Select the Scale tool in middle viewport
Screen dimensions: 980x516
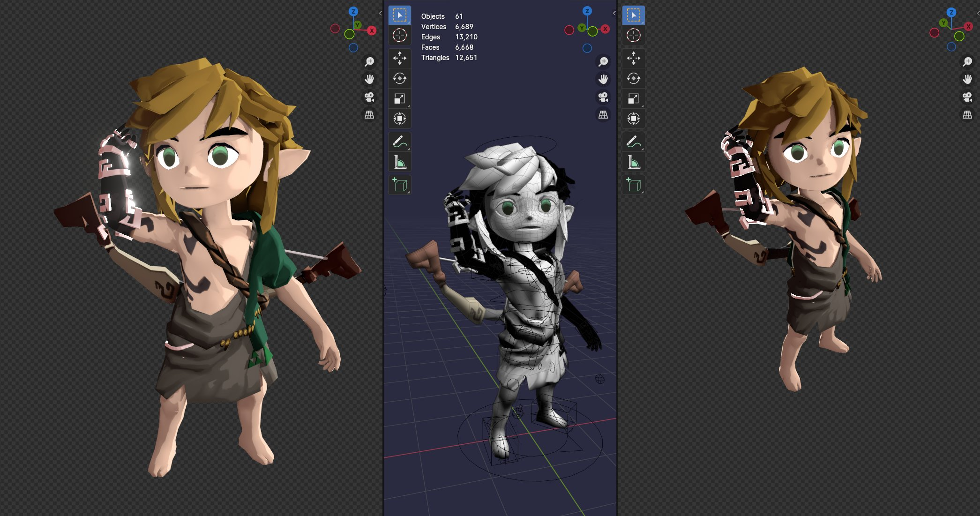[x=399, y=98]
